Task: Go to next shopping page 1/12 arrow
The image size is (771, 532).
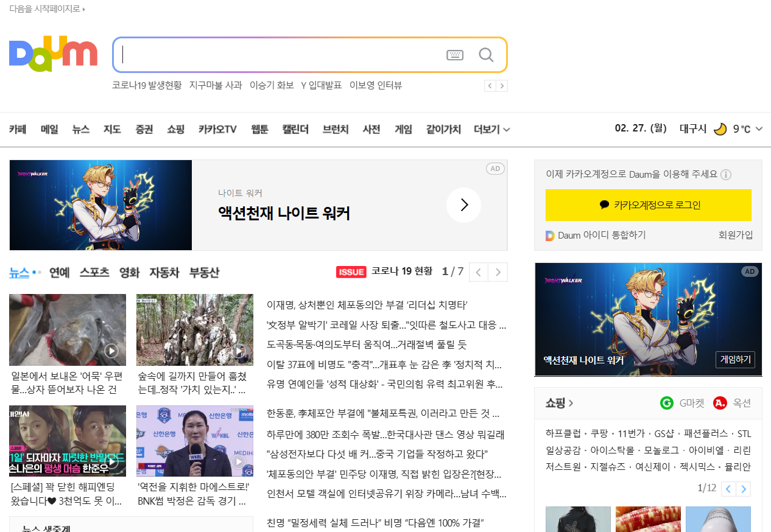Action: coord(744,488)
